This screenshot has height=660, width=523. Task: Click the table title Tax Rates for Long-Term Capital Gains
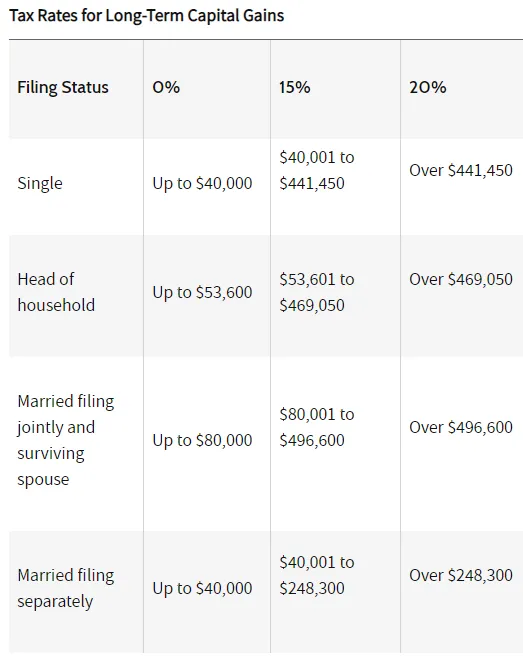[146, 16]
